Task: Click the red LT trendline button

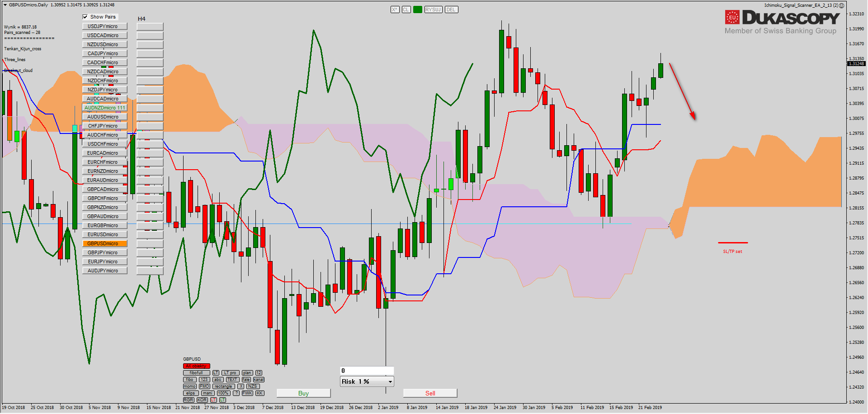Action: pyautogui.click(x=213, y=400)
